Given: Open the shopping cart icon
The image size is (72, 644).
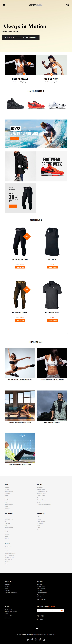Looking at the screenshot, I should 68,5.
